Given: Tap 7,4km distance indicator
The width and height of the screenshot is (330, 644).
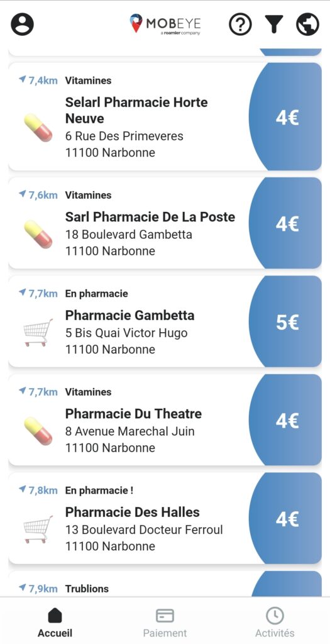Looking at the screenshot, I should [x=38, y=80].
